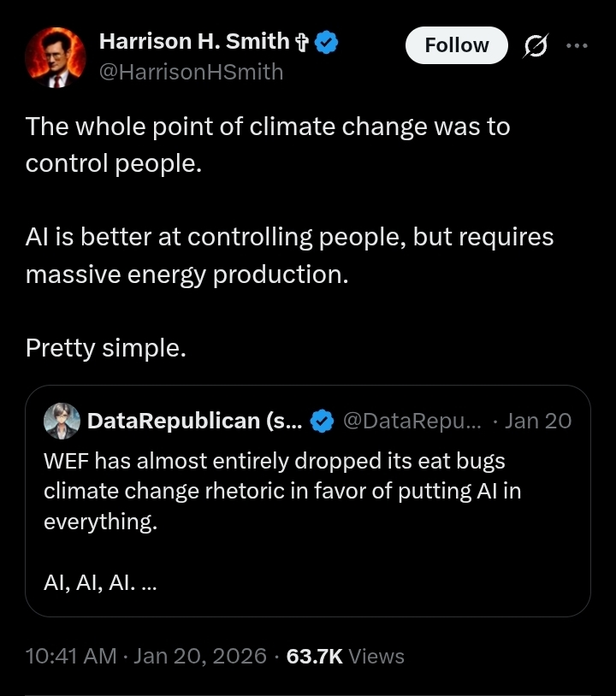This screenshot has height=696, width=616.
Task: Open the Harrison H. Smith display name link
Action: [194, 42]
